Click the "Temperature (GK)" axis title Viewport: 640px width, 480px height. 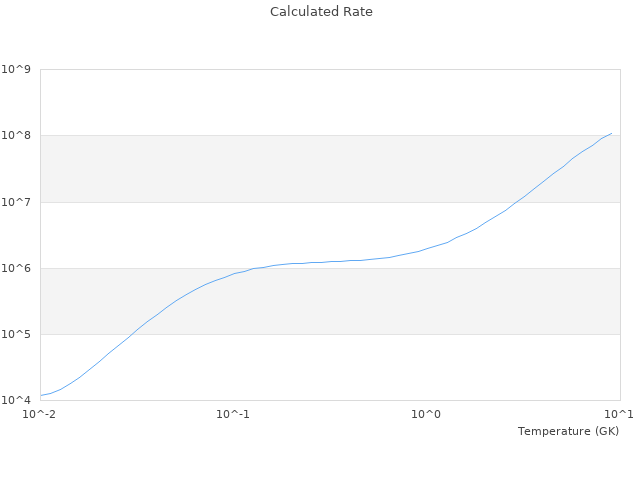click(x=568, y=431)
